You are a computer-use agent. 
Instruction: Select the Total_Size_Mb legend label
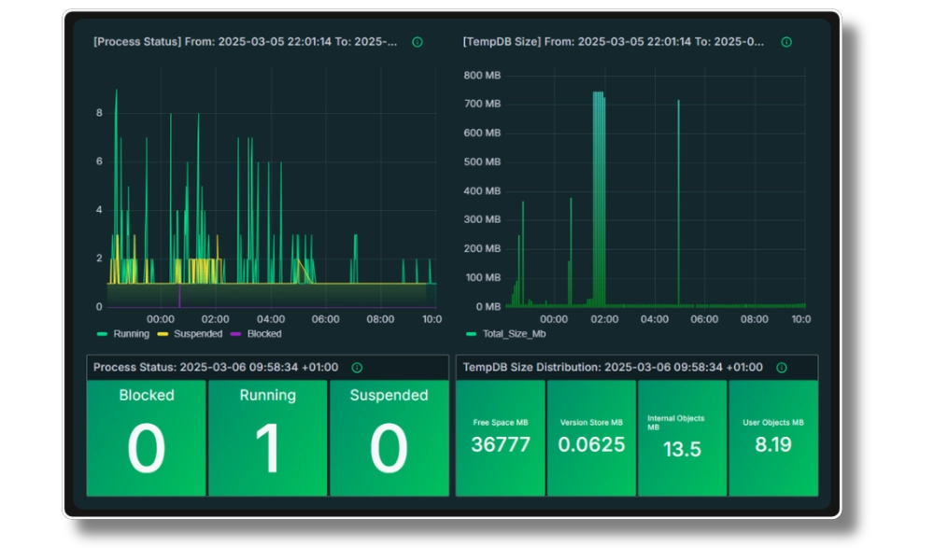point(513,333)
